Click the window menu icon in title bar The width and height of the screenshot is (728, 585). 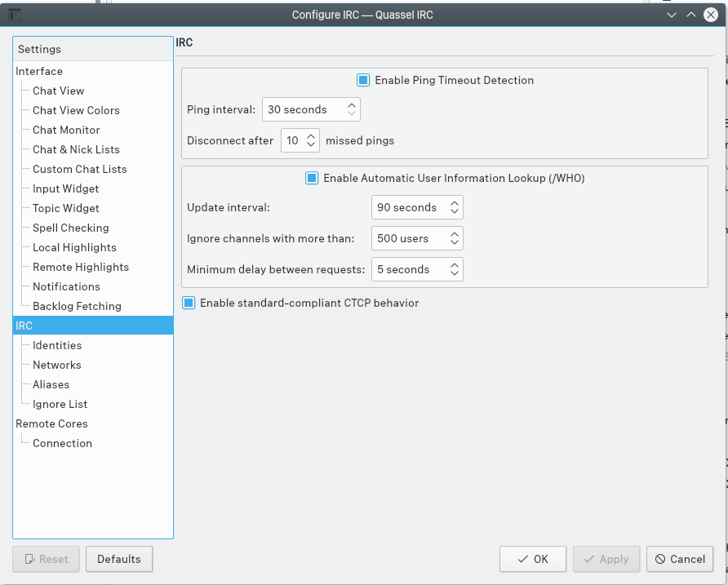click(x=15, y=15)
